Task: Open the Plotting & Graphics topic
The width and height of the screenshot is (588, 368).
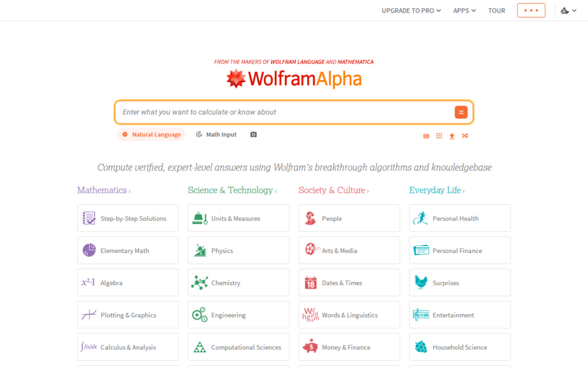Action: point(128,315)
